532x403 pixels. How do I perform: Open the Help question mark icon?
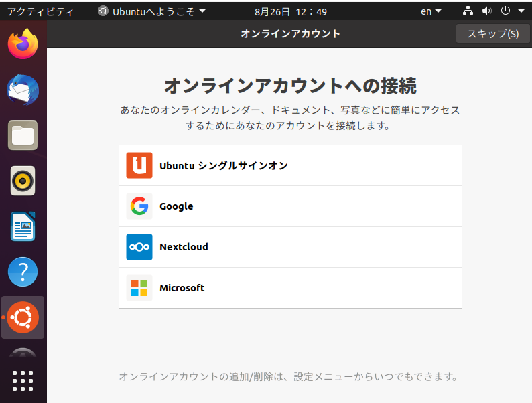(x=23, y=272)
